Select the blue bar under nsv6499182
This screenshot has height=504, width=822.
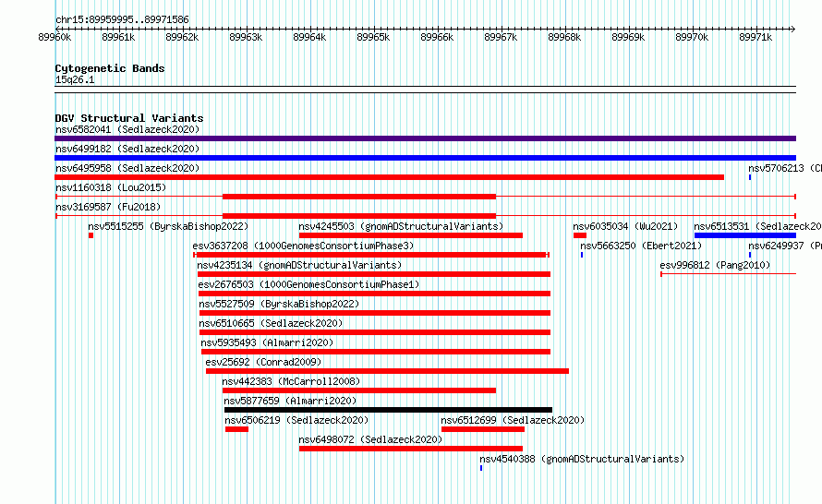click(x=425, y=158)
